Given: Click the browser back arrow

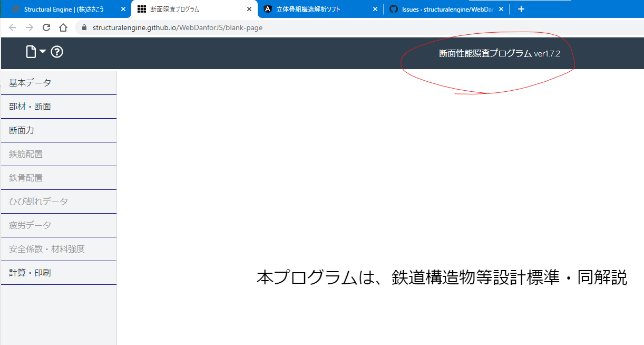Looking at the screenshot, I should point(12,27).
